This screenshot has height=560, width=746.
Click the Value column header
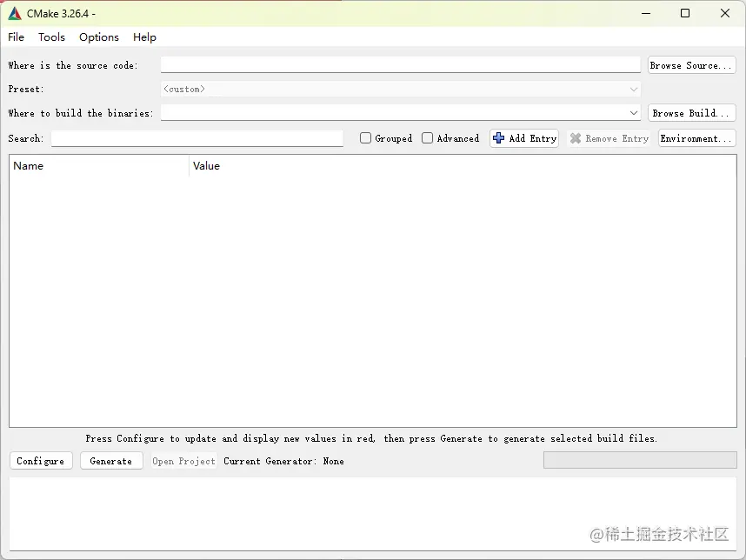pos(463,165)
